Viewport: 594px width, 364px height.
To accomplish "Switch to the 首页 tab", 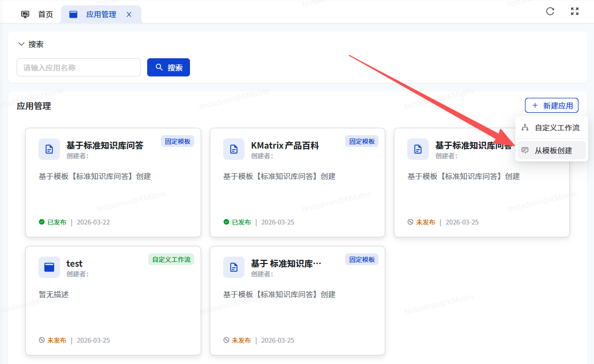I will (x=45, y=14).
